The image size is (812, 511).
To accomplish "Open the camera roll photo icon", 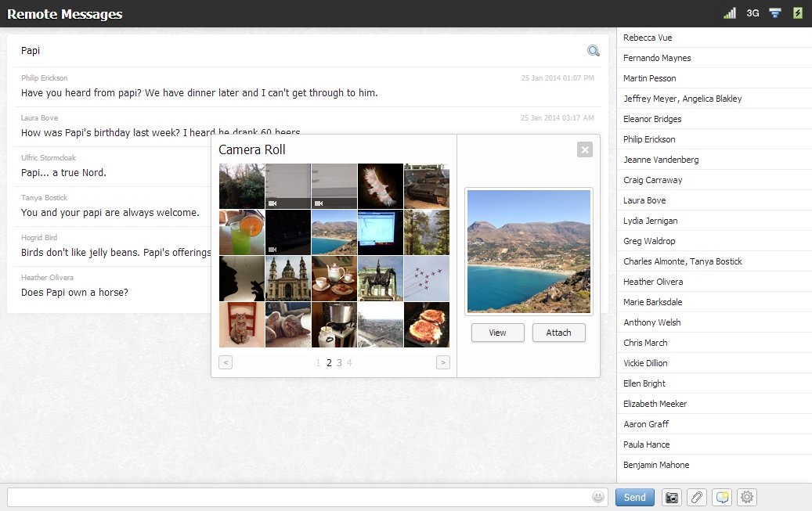I will pos(671,497).
